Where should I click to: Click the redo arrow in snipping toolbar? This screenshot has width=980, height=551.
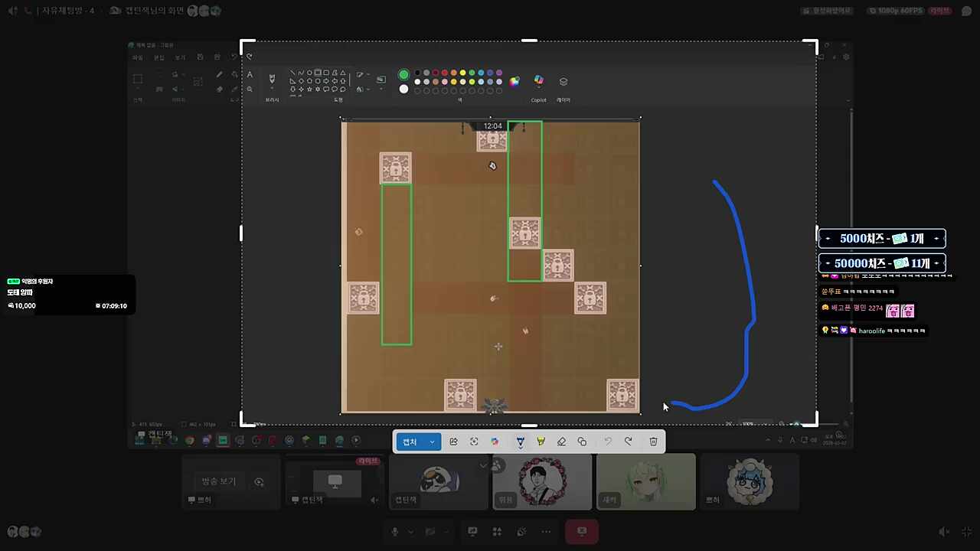[x=629, y=442]
